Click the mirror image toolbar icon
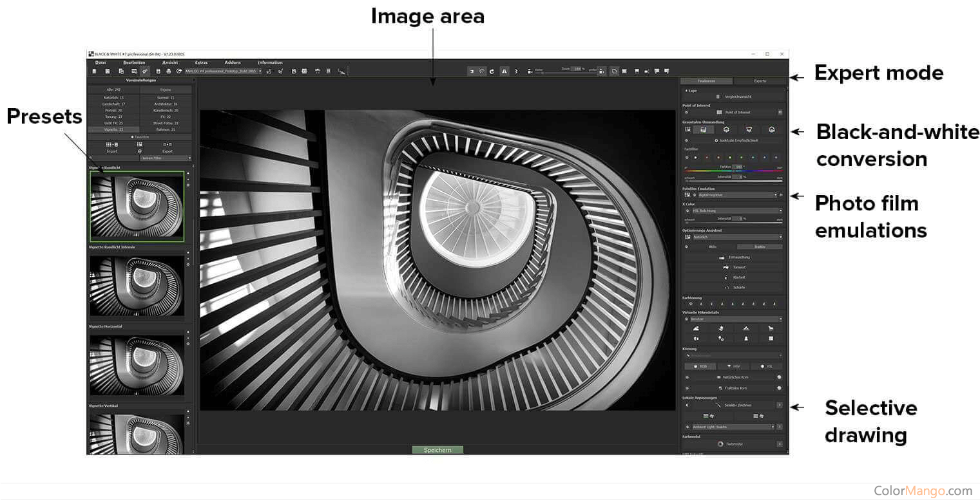The image size is (980, 504). click(x=504, y=71)
